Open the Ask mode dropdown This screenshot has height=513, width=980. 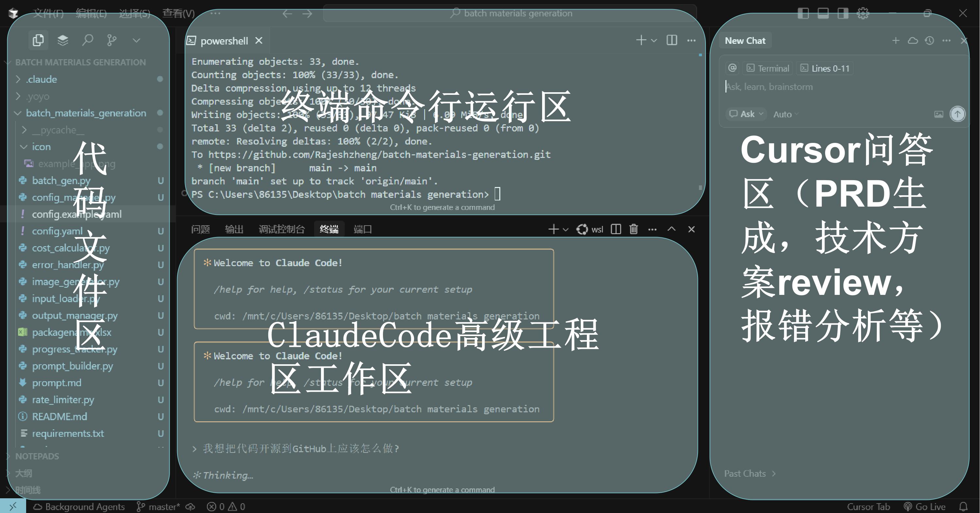[x=746, y=114]
